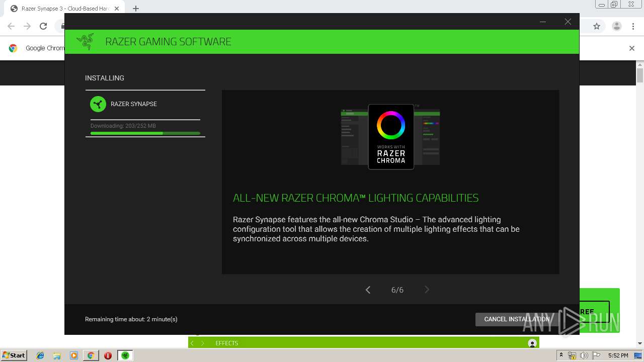Viewport: 644px width, 362px height.
Task: Click Chrome's forward navigation arrow
Action: (x=27, y=26)
